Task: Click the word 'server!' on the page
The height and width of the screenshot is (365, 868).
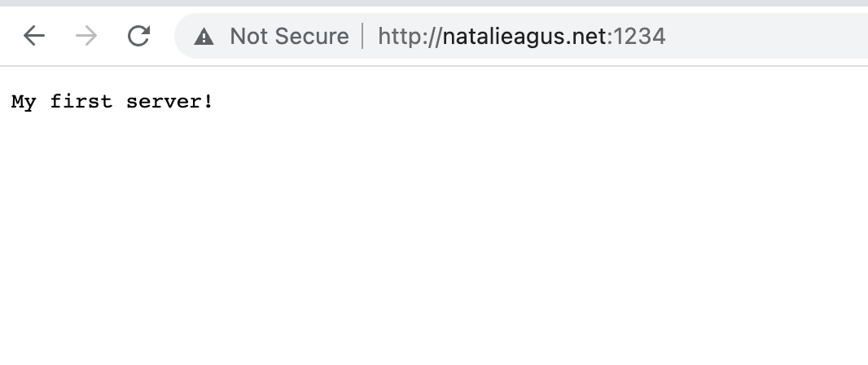Action: (x=169, y=101)
